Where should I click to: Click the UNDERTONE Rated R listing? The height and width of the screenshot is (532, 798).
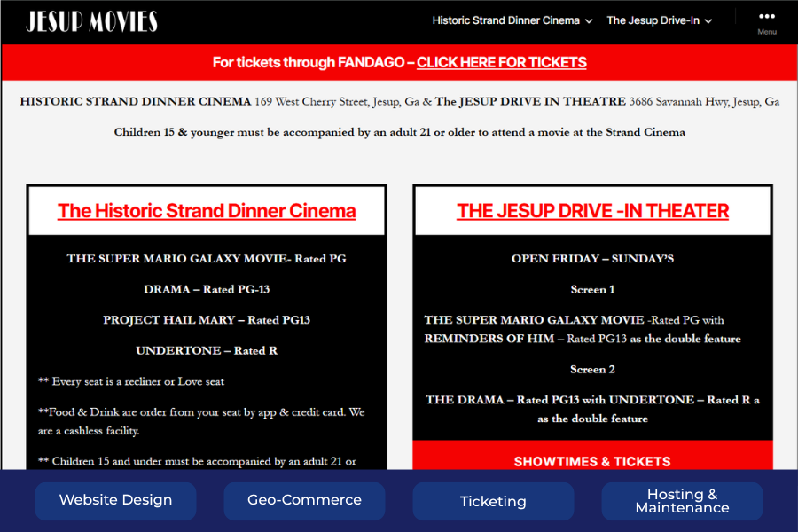click(x=206, y=350)
